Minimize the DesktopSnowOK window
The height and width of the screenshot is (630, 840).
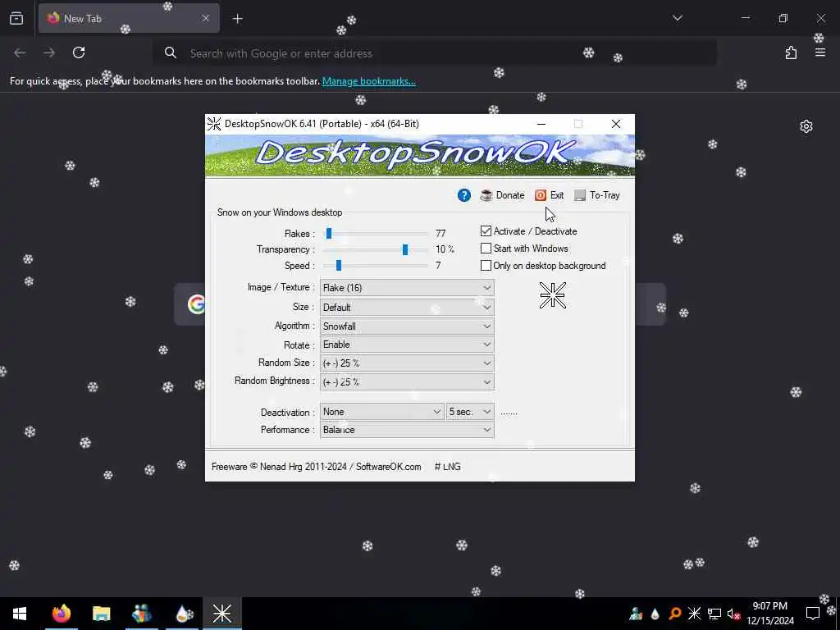(x=541, y=124)
